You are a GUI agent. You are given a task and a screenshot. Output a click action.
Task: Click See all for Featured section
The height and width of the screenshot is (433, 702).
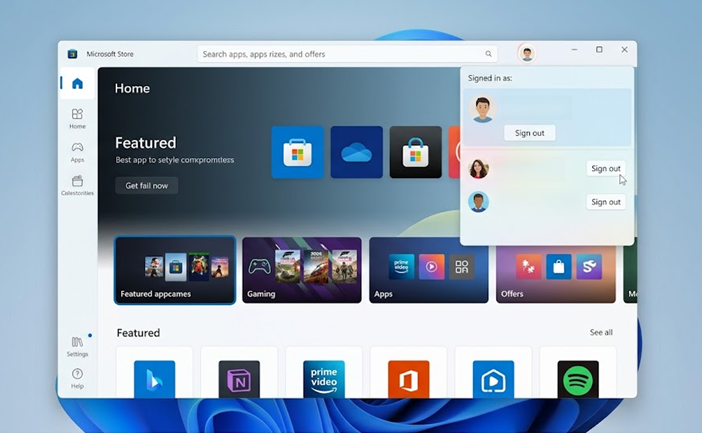pyautogui.click(x=601, y=332)
